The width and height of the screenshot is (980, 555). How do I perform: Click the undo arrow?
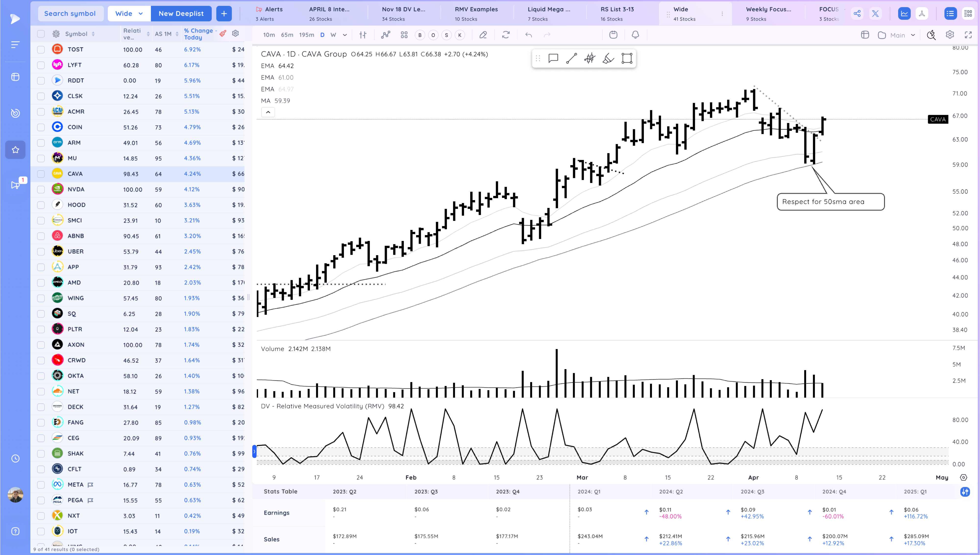tap(528, 35)
